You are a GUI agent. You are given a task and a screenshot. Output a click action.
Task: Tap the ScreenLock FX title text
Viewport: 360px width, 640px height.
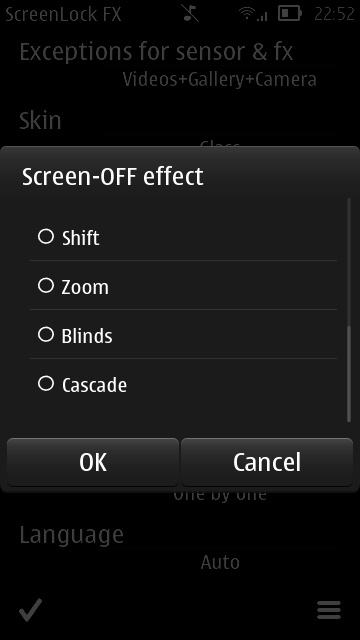(x=63, y=15)
